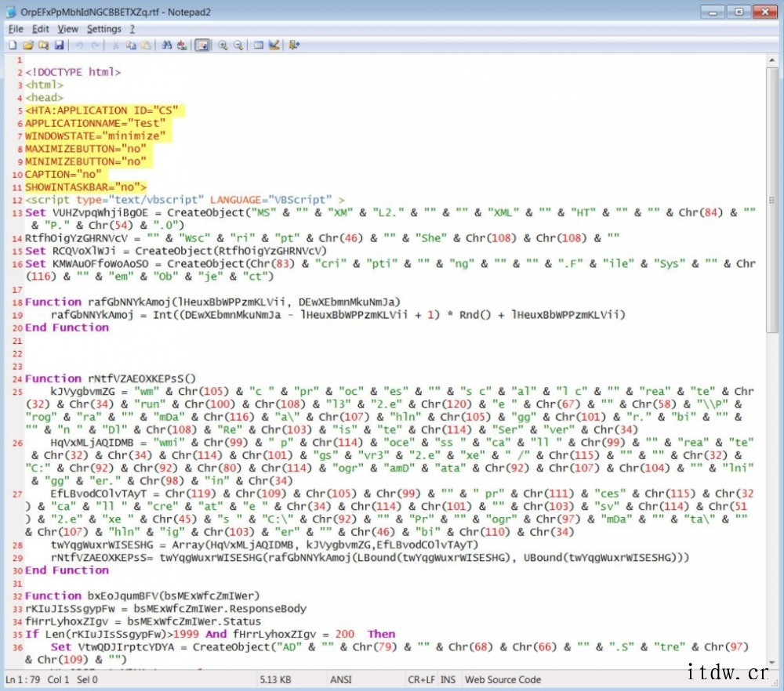Click the MAXIMIZEBUTTON="no" line
This screenshot has height=691, width=784.
click(x=85, y=149)
